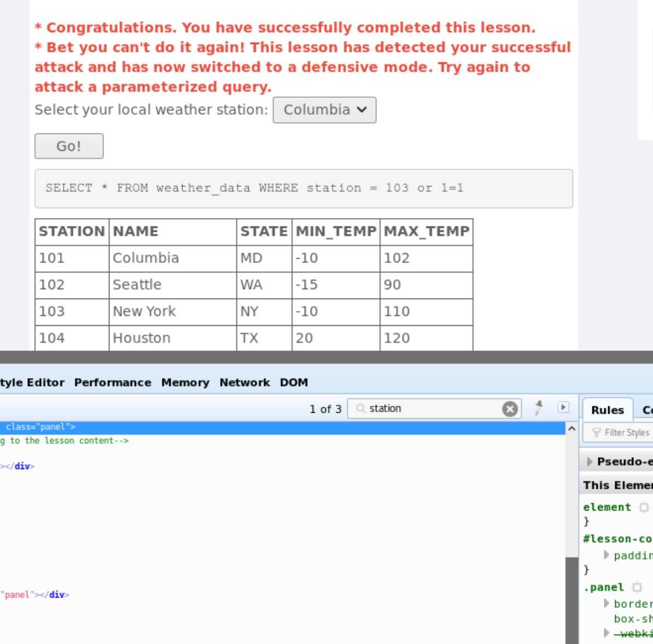The width and height of the screenshot is (653, 644).
Task: Select the Rules sidebar tab
Action: [608, 409]
